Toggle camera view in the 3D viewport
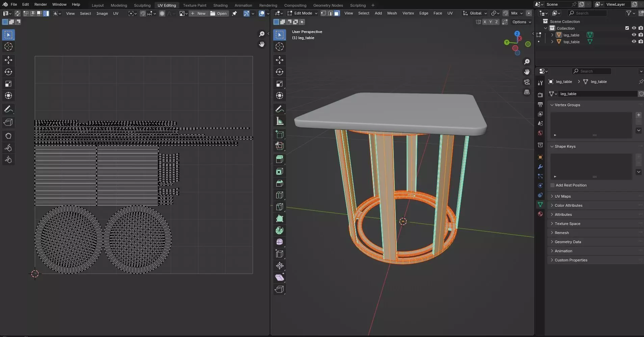This screenshot has height=337, width=644. (527, 82)
